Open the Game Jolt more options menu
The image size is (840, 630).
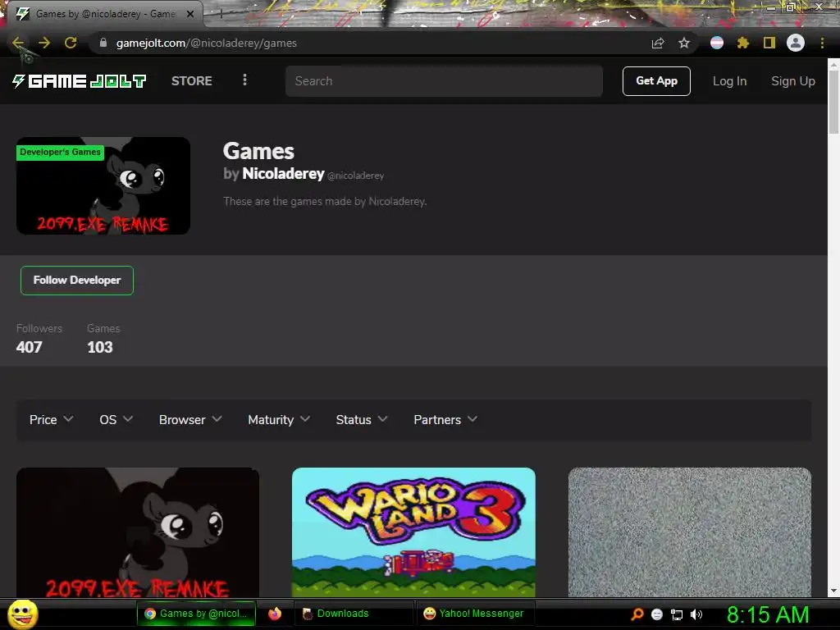(x=244, y=80)
